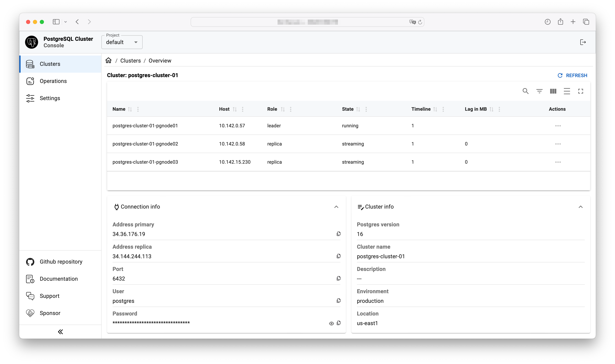Open Operations in the sidebar
Viewport: 615px width, 364px height.
60,81
